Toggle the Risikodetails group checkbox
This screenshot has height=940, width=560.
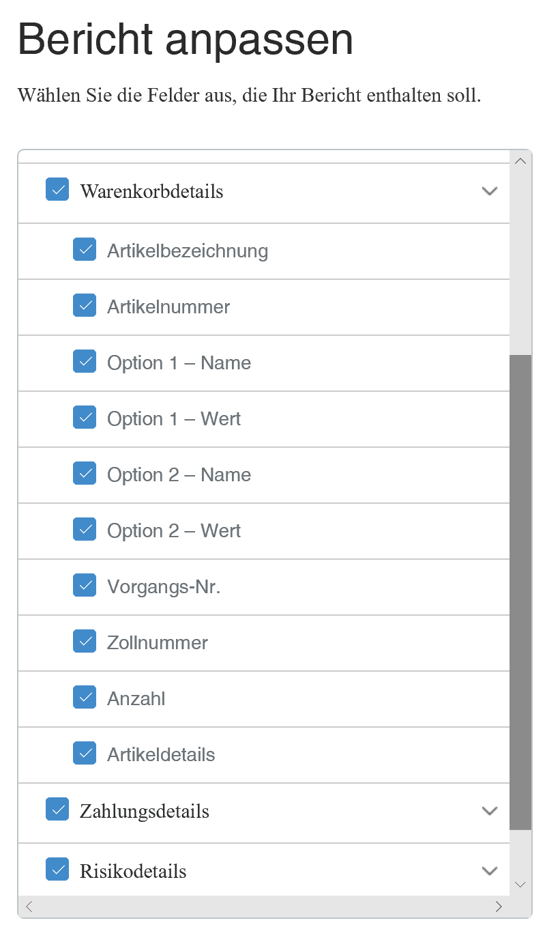pos(57,870)
